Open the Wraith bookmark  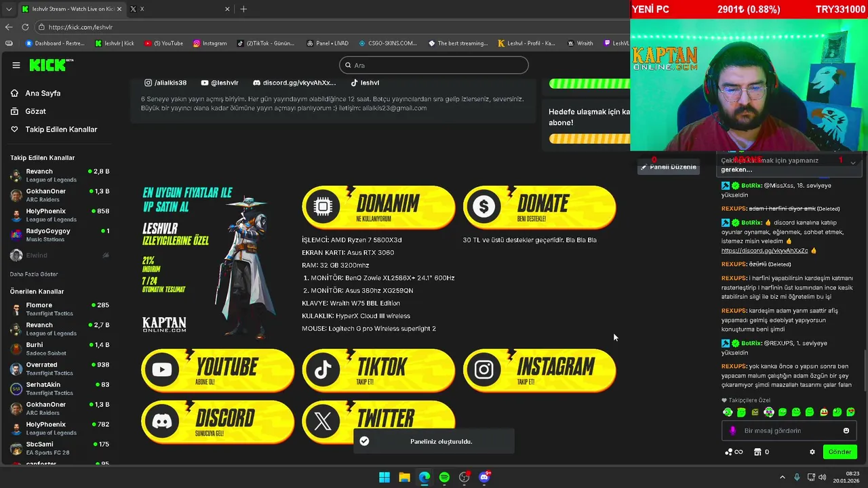pos(580,43)
